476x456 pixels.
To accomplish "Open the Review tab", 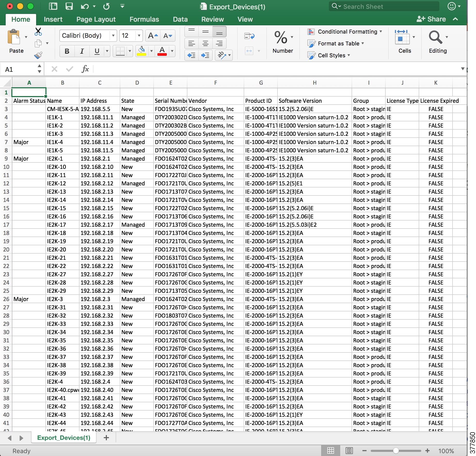I will click(x=212, y=19).
